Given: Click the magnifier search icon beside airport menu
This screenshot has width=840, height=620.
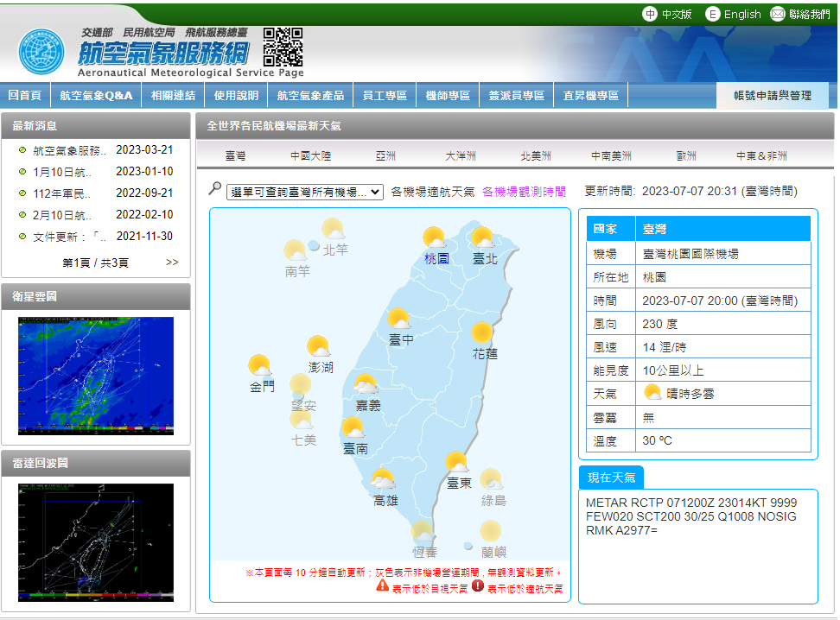Looking at the screenshot, I should pyautogui.click(x=215, y=188).
